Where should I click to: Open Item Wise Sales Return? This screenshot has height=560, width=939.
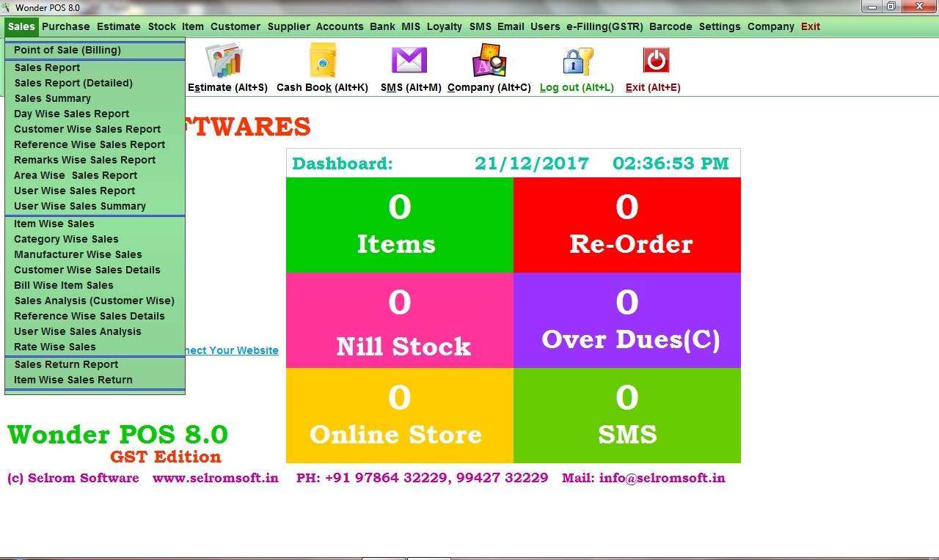(95, 380)
